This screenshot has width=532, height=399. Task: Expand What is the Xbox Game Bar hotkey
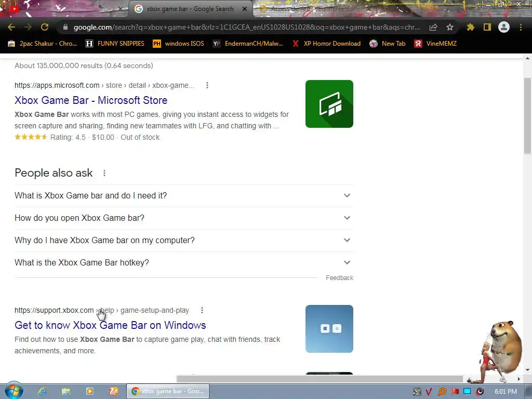(x=183, y=262)
